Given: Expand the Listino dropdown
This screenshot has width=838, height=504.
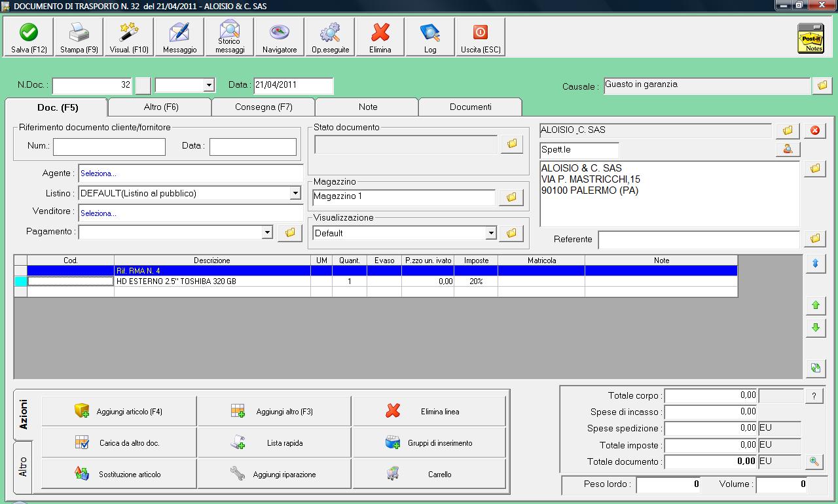Looking at the screenshot, I should [295, 193].
